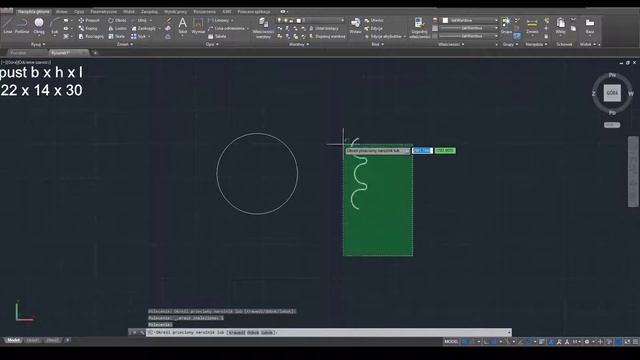
Task: Click the Edycja atrybutów tool
Action: pyautogui.click(x=383, y=36)
